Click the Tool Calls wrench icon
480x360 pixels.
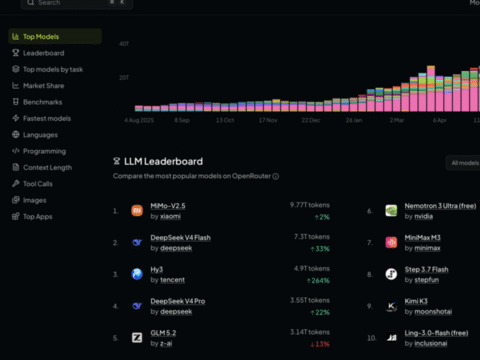pos(16,183)
